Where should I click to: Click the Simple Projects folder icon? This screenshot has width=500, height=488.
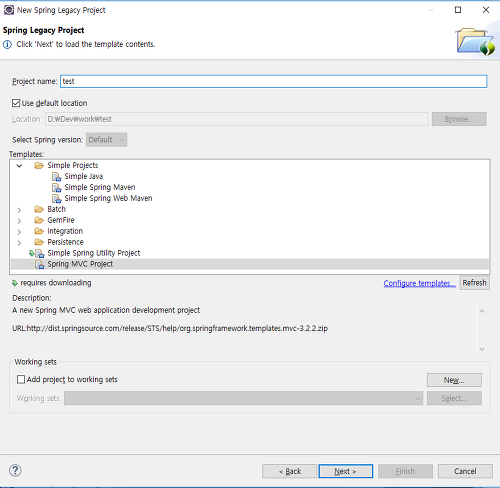[x=39, y=165]
